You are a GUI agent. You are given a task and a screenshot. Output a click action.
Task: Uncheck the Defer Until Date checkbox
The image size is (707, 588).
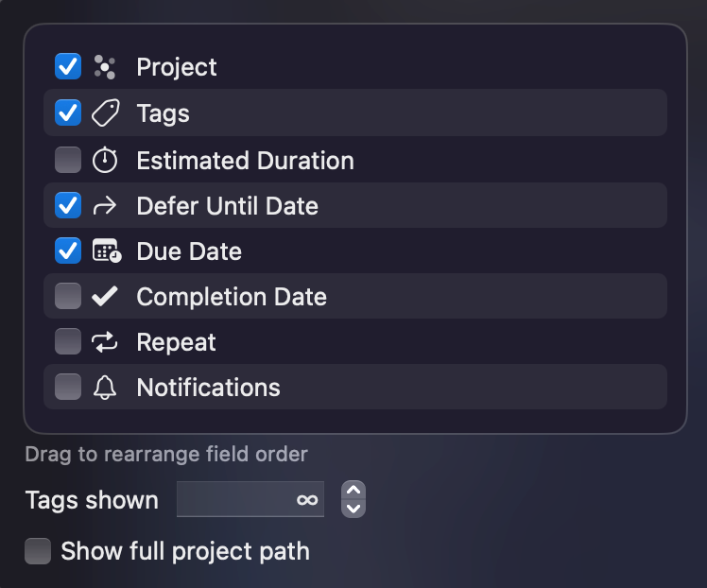(68, 205)
